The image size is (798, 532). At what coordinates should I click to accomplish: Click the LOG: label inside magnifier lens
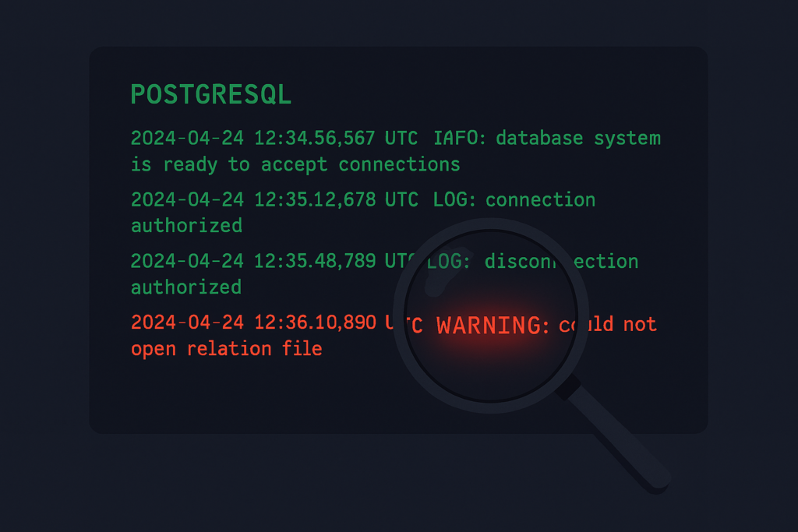point(448,261)
